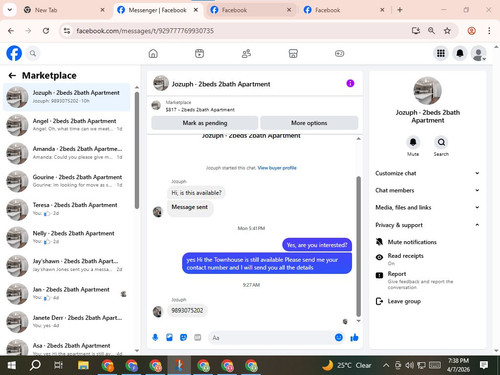
Task: Open the Marketplace $817 listing banner
Action: point(255,106)
